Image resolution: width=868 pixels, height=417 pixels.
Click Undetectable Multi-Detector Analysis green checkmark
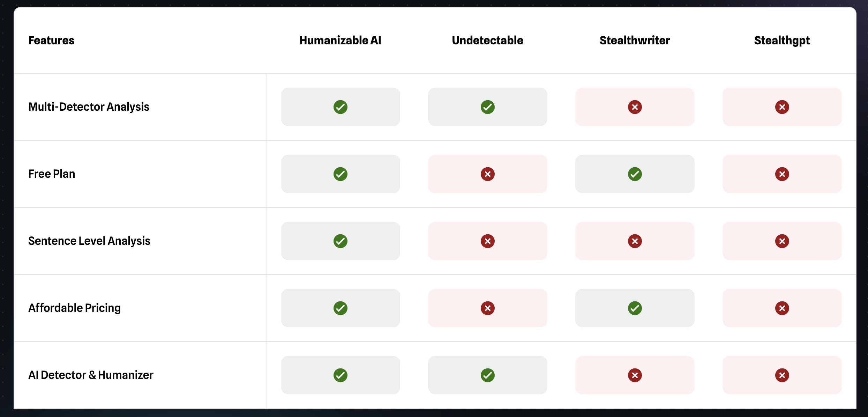tap(488, 107)
